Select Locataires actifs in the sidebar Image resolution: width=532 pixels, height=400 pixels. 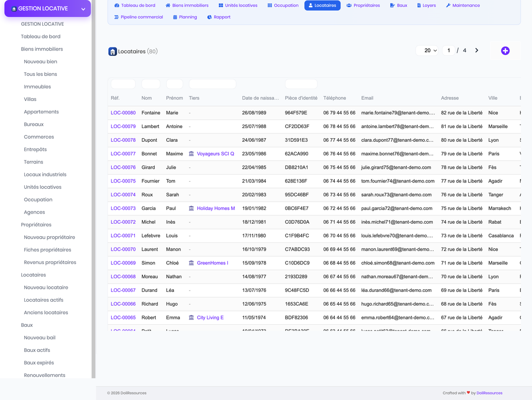[x=43, y=300]
